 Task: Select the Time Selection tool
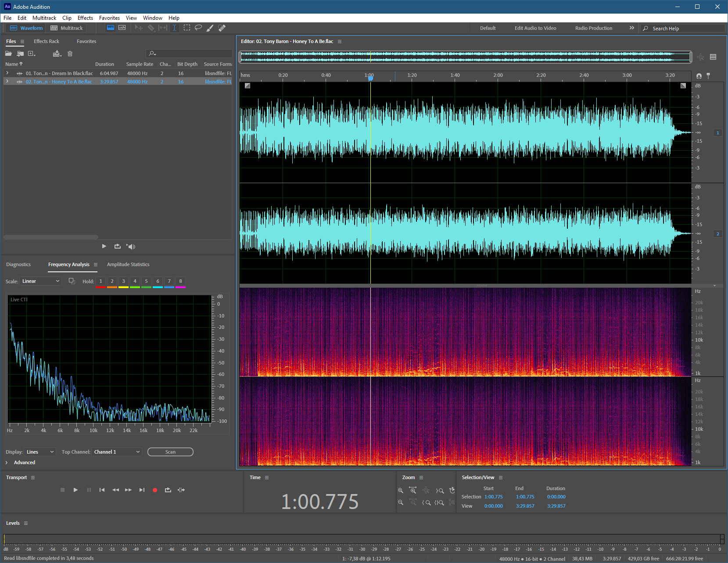(174, 28)
